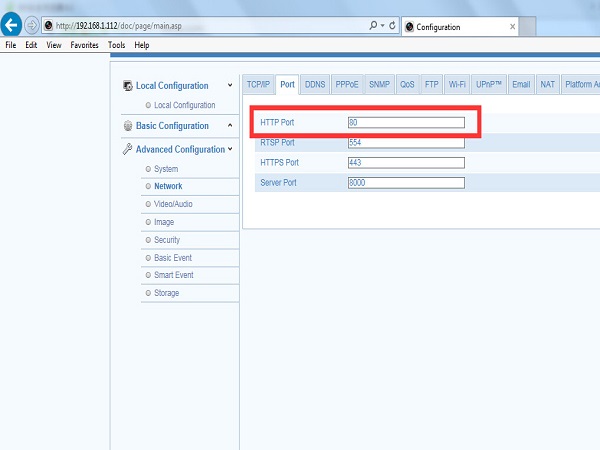The height and width of the screenshot is (450, 600).
Task: Click the site favicon in the address bar
Action: point(49,26)
